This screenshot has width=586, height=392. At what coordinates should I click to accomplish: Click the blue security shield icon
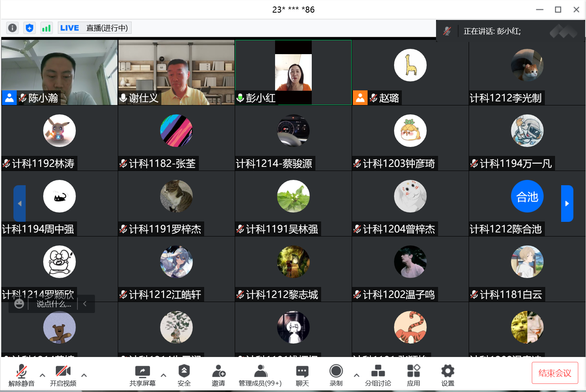click(x=29, y=28)
